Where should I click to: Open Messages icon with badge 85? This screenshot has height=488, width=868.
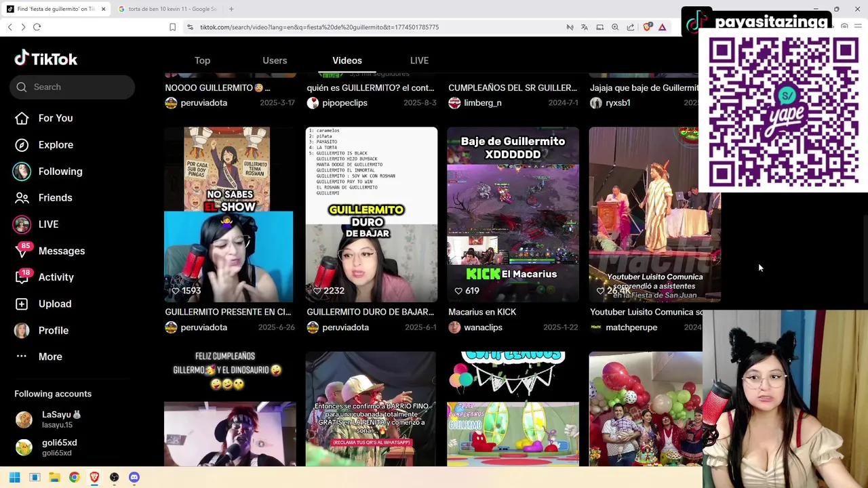[x=22, y=251]
